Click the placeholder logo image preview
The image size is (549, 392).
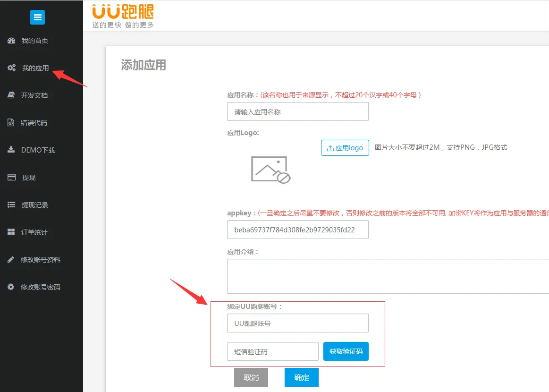click(x=271, y=170)
